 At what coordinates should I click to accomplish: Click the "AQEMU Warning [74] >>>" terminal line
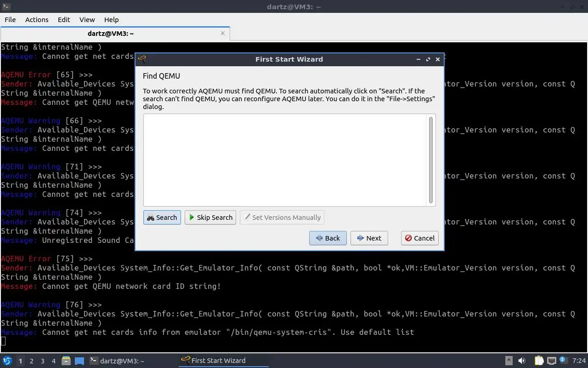click(51, 213)
